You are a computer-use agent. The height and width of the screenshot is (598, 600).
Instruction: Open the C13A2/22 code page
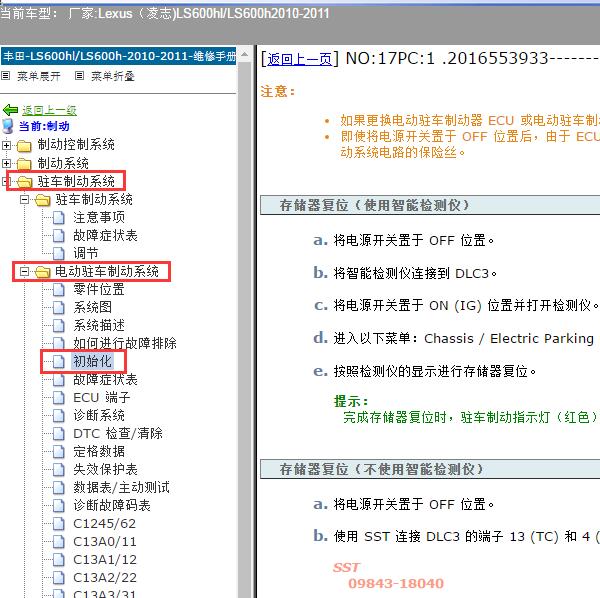105,577
